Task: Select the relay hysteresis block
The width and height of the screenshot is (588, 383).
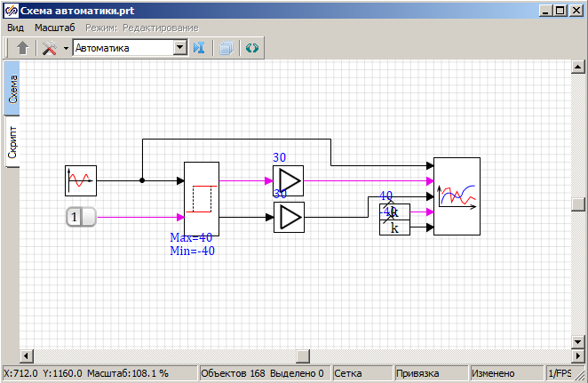Action: tap(201, 197)
